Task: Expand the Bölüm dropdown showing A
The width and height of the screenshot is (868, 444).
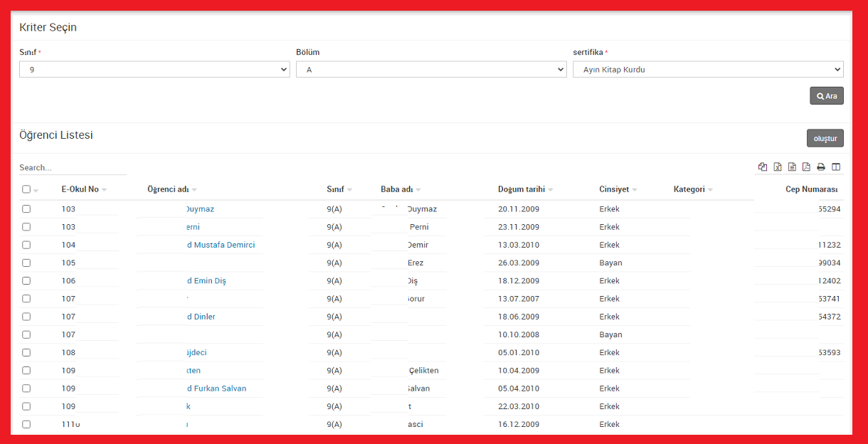Action: point(431,70)
